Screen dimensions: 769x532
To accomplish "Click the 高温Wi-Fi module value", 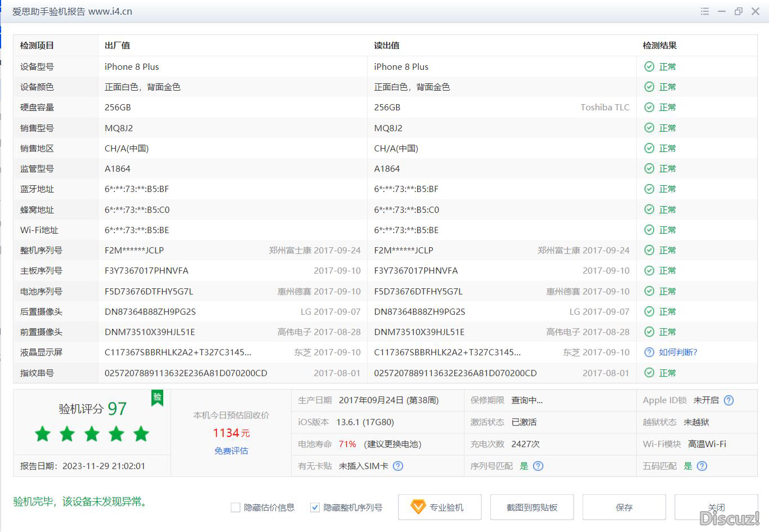I will pyautogui.click(x=707, y=444).
